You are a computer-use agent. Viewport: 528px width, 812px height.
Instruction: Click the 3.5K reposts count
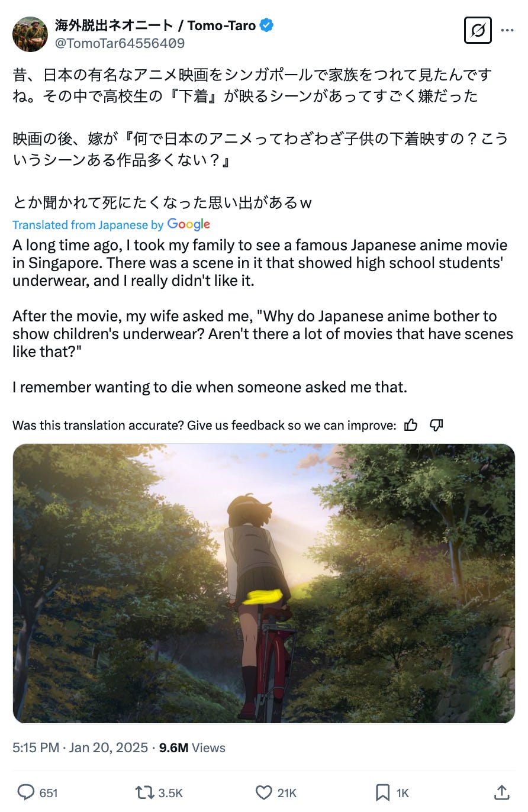pos(171,793)
